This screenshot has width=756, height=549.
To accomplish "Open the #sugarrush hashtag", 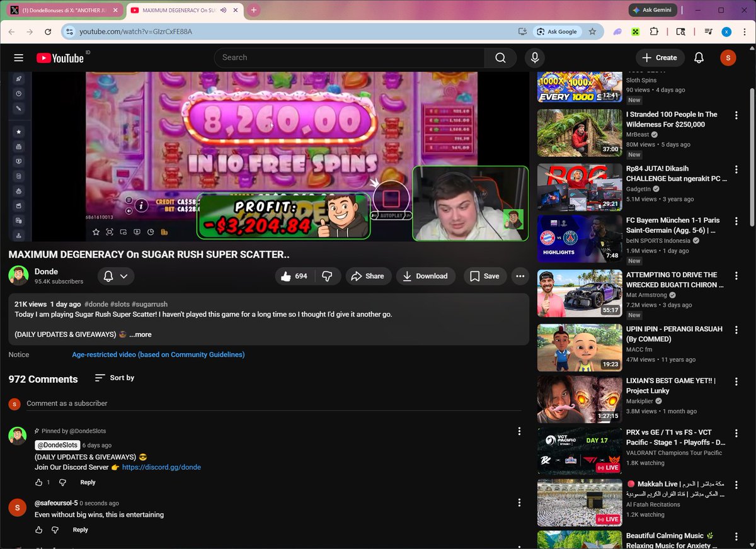I will [x=149, y=304].
